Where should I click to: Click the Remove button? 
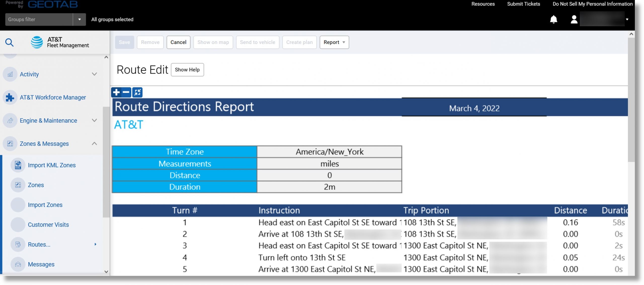pyautogui.click(x=150, y=42)
